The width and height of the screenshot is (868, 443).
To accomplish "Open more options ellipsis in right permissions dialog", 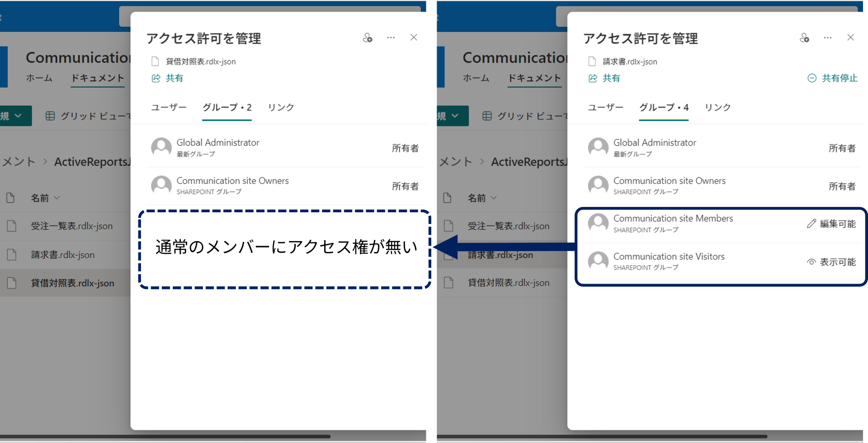I will 828,38.
